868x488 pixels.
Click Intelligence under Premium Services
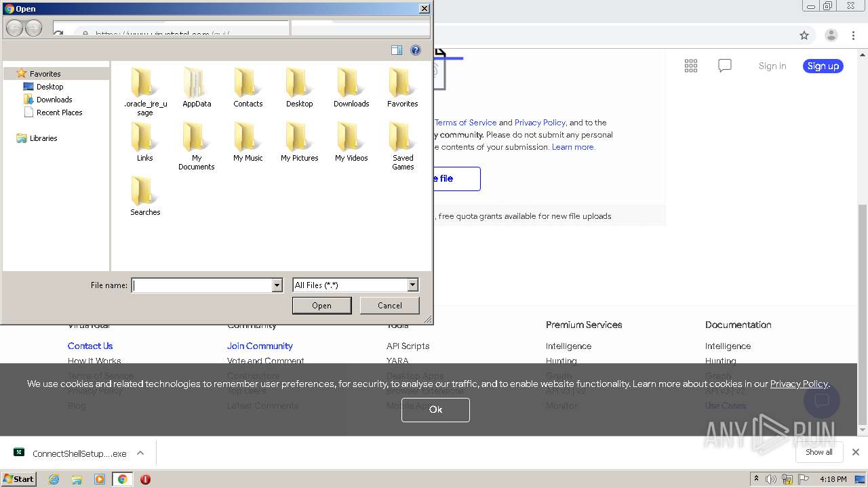coord(568,346)
